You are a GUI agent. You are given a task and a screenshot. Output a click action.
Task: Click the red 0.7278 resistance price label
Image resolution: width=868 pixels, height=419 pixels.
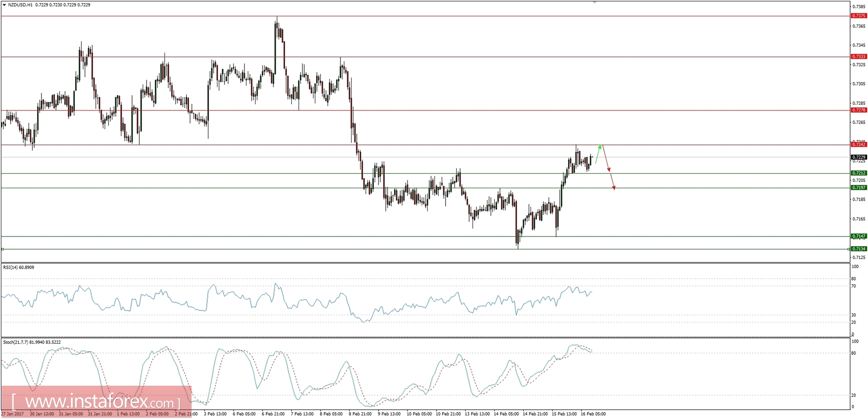tap(859, 110)
